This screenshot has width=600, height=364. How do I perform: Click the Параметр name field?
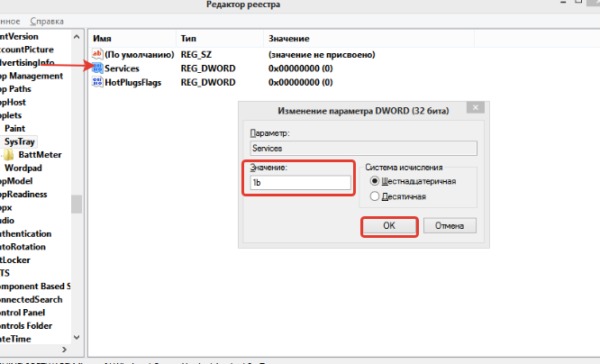point(364,148)
